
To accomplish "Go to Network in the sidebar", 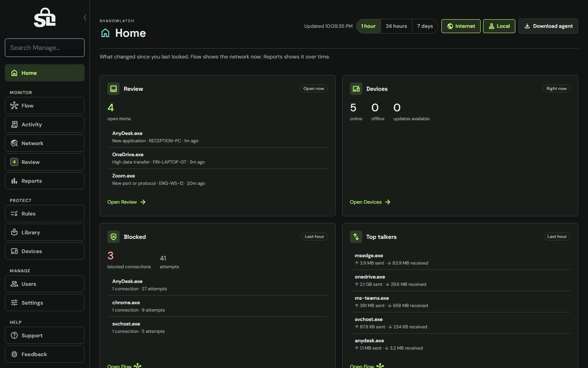I will (45, 143).
